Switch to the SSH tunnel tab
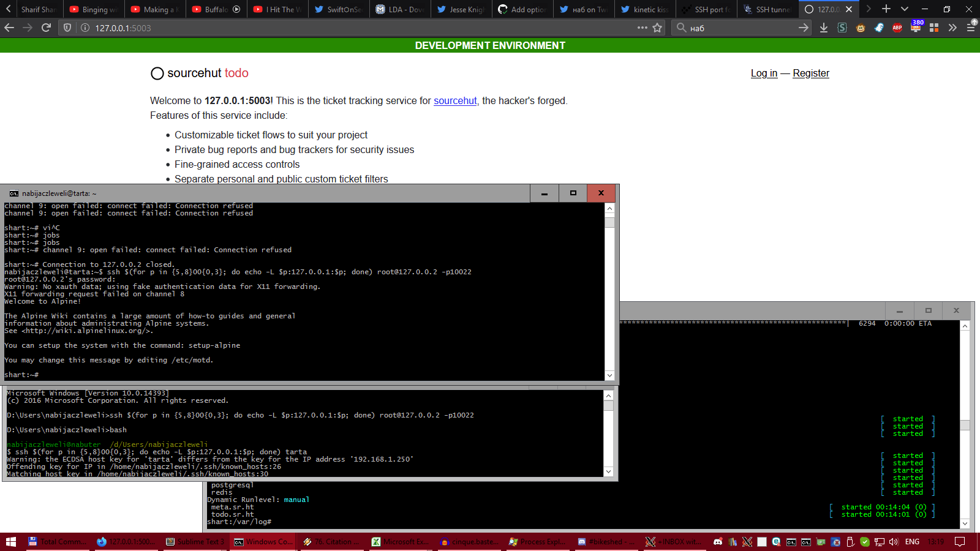Screen dimensions: 980x551 pos(767,9)
